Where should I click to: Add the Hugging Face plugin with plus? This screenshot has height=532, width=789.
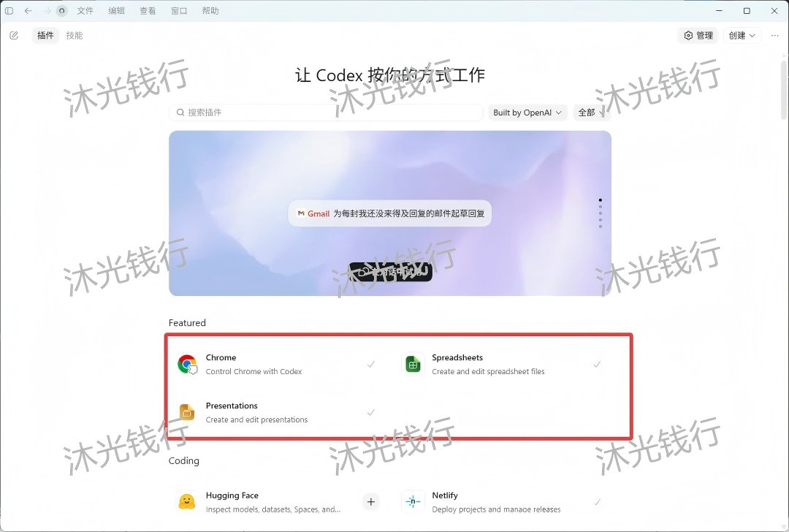point(371,502)
